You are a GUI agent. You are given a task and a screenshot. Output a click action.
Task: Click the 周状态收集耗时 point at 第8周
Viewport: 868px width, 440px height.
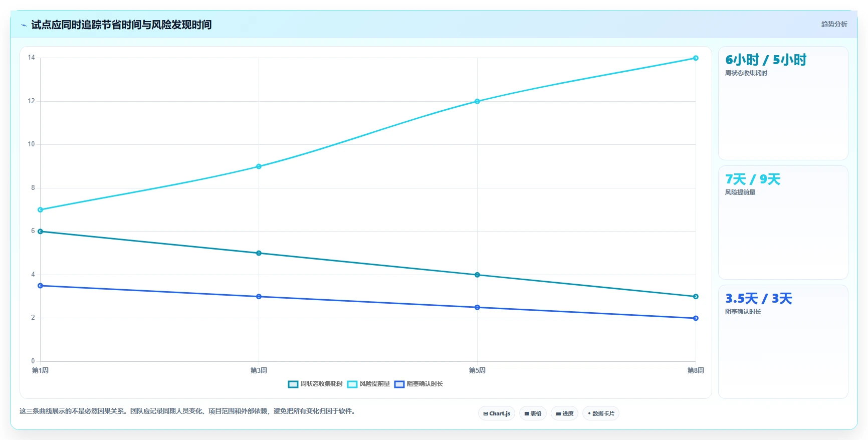(x=696, y=297)
